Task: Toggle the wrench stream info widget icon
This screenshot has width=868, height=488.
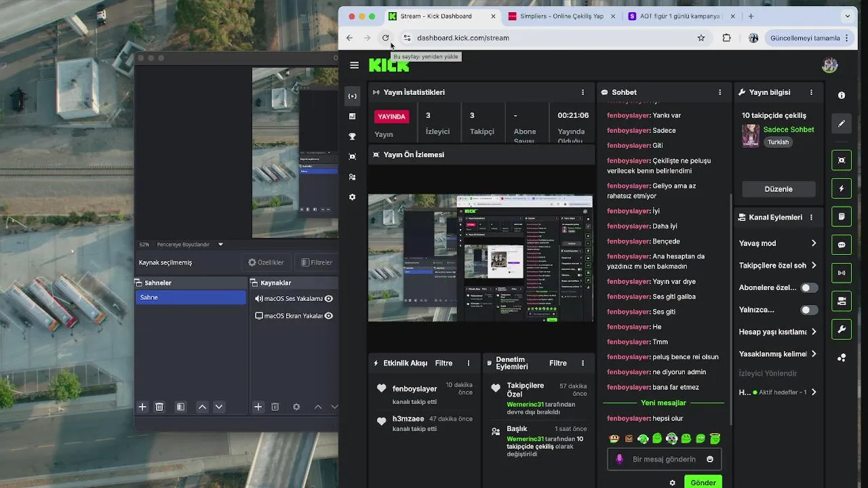Action: 842,329
